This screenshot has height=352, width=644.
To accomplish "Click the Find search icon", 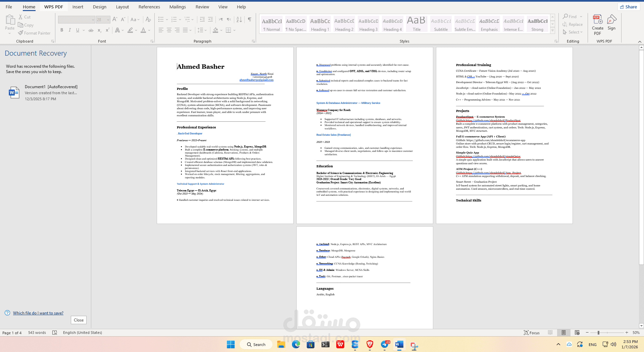I will pyautogui.click(x=565, y=16).
